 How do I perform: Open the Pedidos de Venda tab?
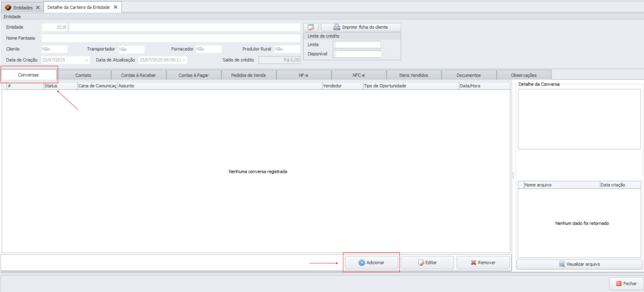click(x=248, y=75)
